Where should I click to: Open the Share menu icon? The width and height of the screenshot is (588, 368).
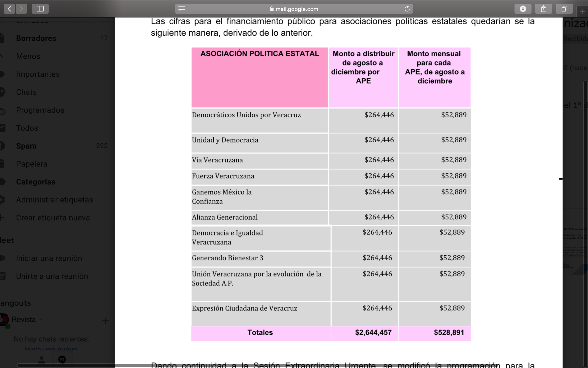pyautogui.click(x=543, y=9)
